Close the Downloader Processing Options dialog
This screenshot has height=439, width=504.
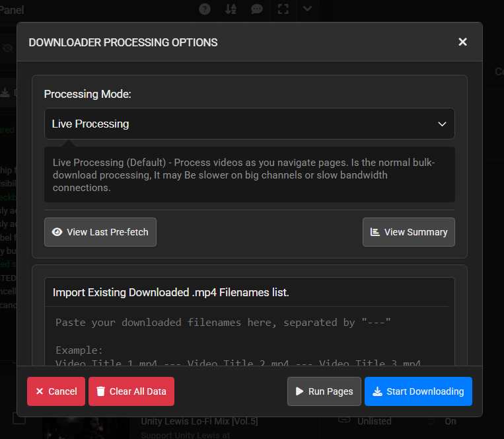point(462,42)
